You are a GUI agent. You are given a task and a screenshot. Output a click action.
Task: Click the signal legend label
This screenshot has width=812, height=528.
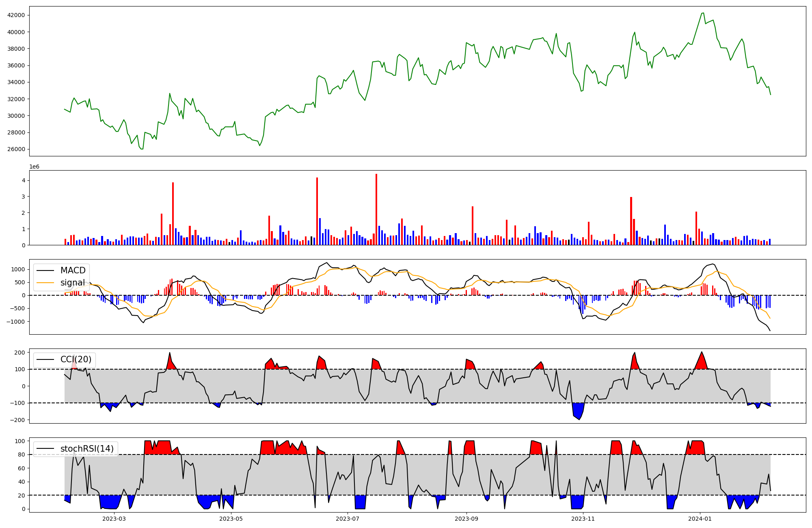73,283
